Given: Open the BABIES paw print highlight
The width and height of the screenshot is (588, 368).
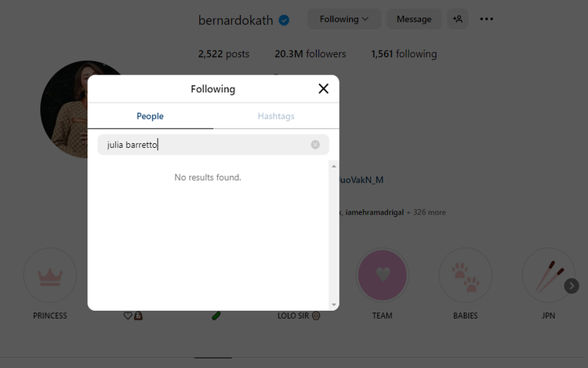Looking at the screenshot, I should (465, 276).
